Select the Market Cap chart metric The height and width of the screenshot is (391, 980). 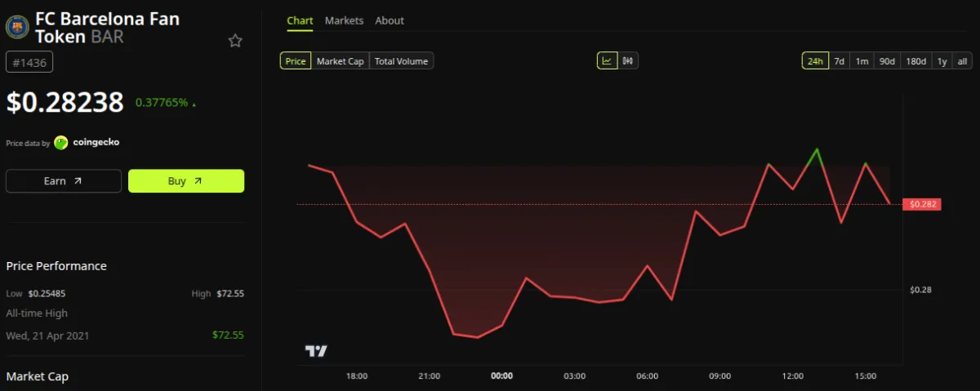(x=340, y=61)
